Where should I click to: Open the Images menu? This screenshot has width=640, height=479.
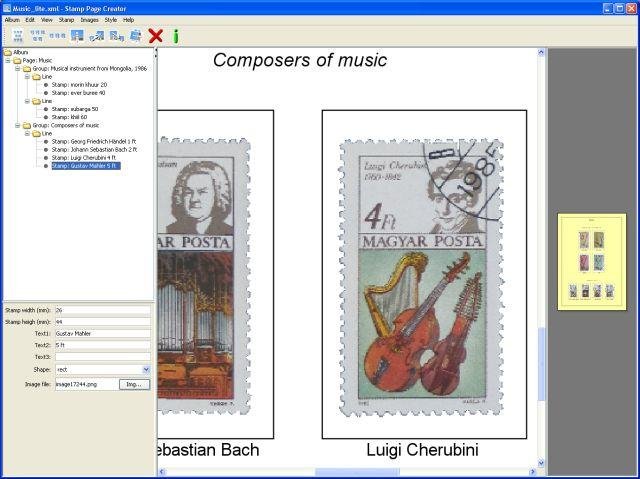tap(89, 20)
